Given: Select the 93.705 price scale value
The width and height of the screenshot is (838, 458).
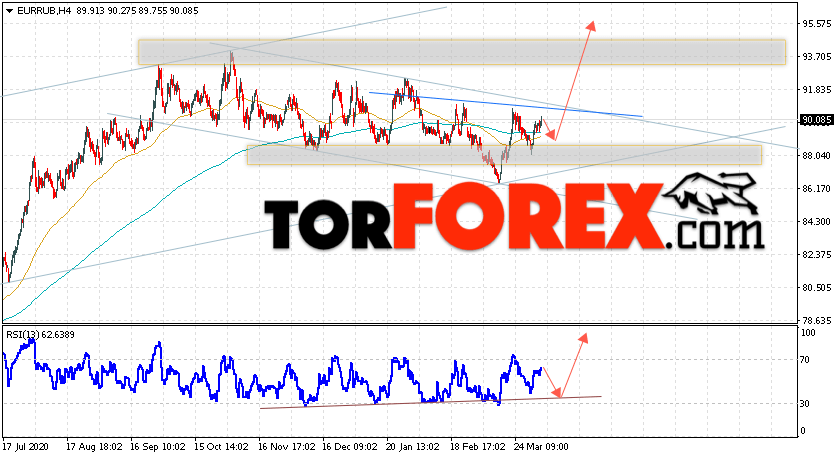Looking at the screenshot, I should click(x=817, y=57).
